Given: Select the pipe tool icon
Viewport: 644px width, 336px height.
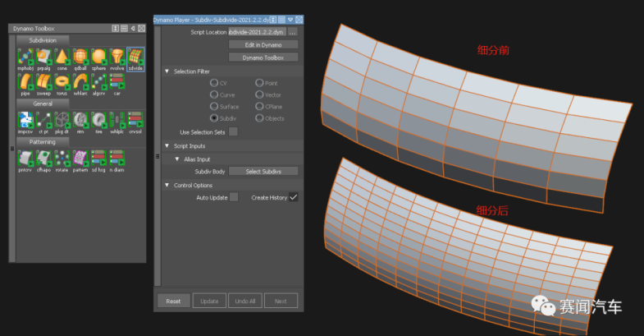Looking at the screenshot, I should tap(25, 83).
